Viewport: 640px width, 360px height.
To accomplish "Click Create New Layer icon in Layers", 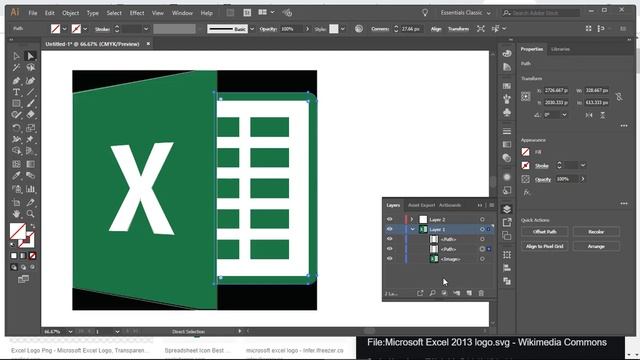I will (x=469, y=293).
